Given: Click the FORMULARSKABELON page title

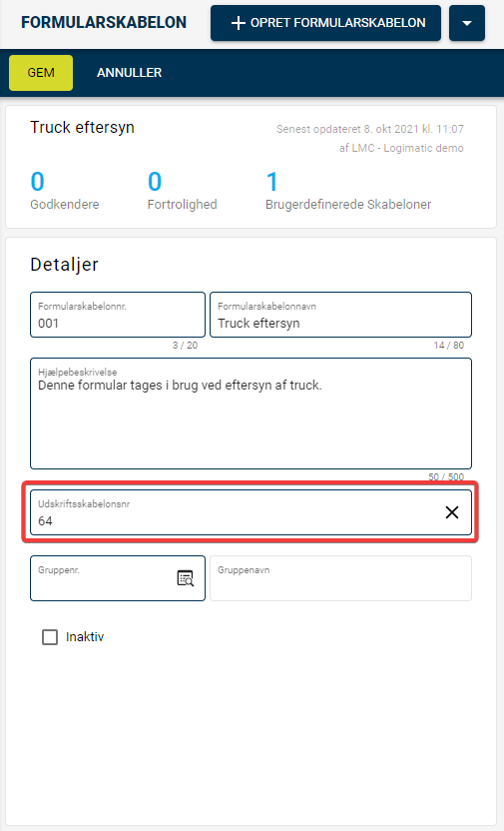Looking at the screenshot, I should click(104, 22).
